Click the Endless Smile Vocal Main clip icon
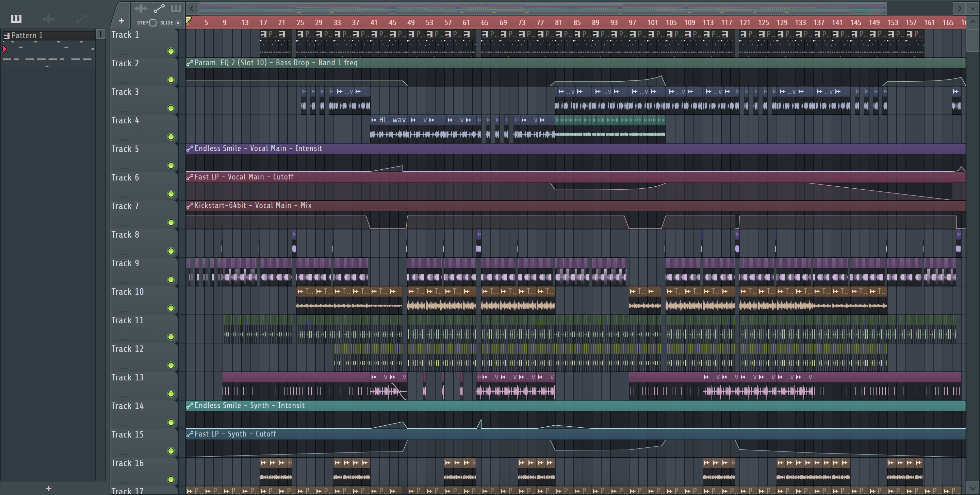The width and height of the screenshot is (980, 495). (190, 149)
